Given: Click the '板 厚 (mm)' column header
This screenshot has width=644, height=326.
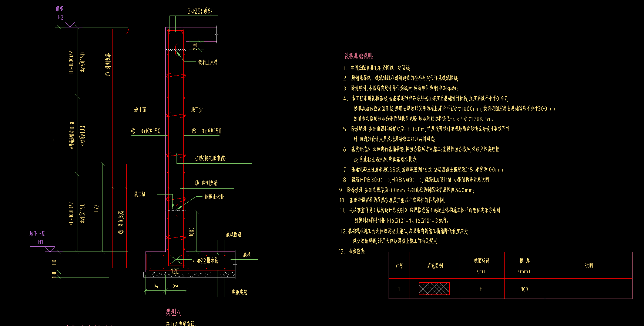Looking at the screenshot, I should tap(524, 266).
